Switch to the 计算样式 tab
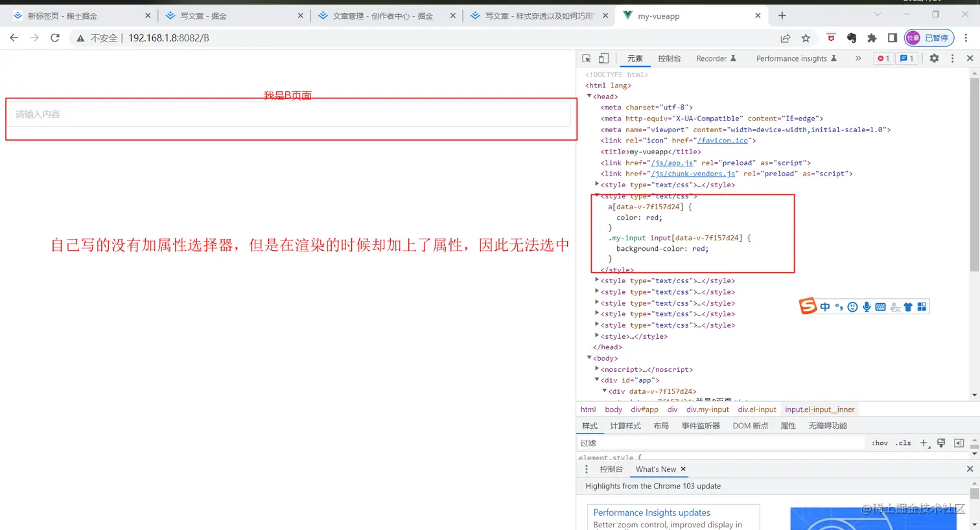The width and height of the screenshot is (980, 530). [625, 426]
